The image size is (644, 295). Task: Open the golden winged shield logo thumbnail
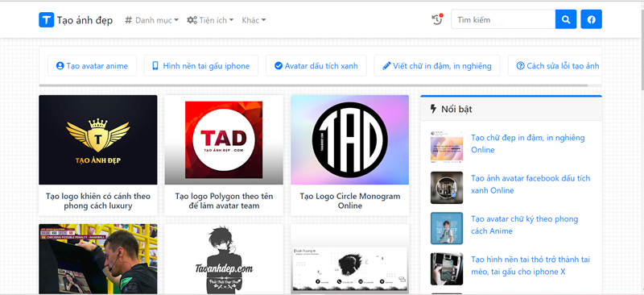coord(98,140)
